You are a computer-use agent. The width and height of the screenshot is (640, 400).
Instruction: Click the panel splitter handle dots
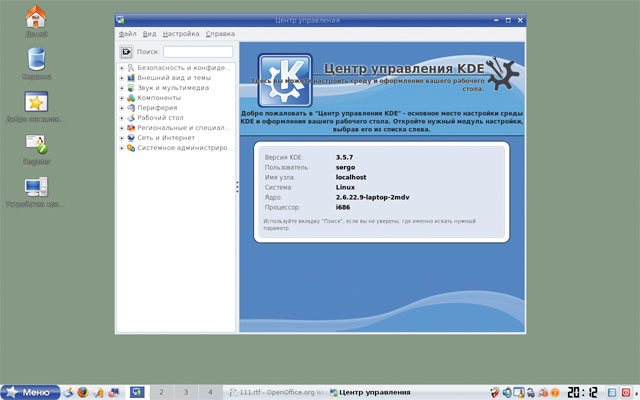(237, 187)
